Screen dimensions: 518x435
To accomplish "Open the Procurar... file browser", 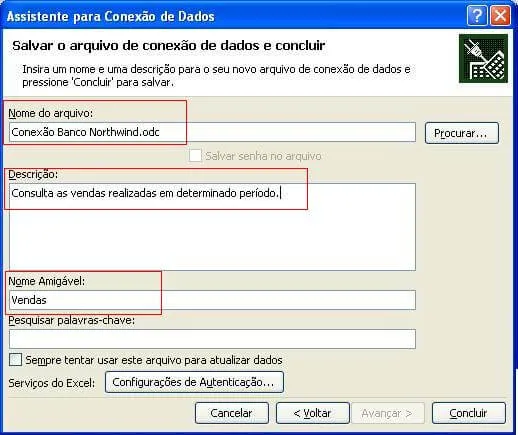I will (x=462, y=133).
